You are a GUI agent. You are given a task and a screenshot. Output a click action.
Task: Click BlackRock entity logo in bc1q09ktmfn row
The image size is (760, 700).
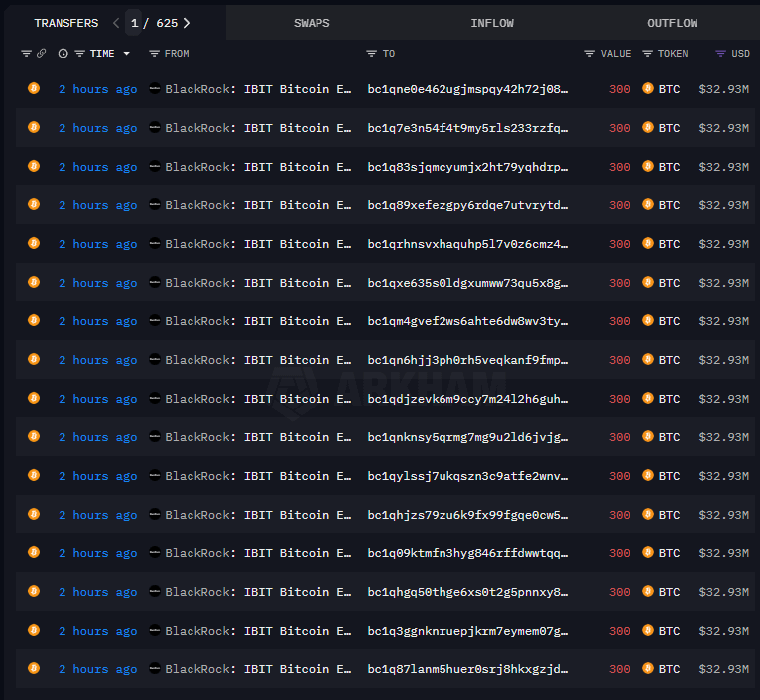point(155,552)
